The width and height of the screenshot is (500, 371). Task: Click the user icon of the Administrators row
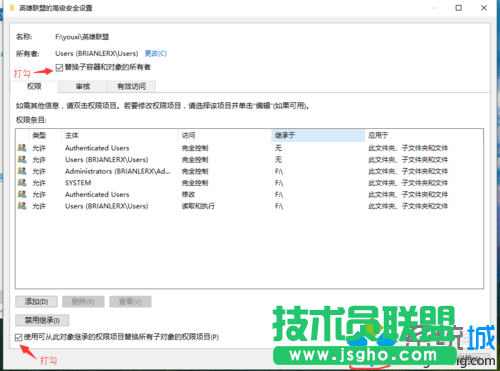(x=22, y=171)
